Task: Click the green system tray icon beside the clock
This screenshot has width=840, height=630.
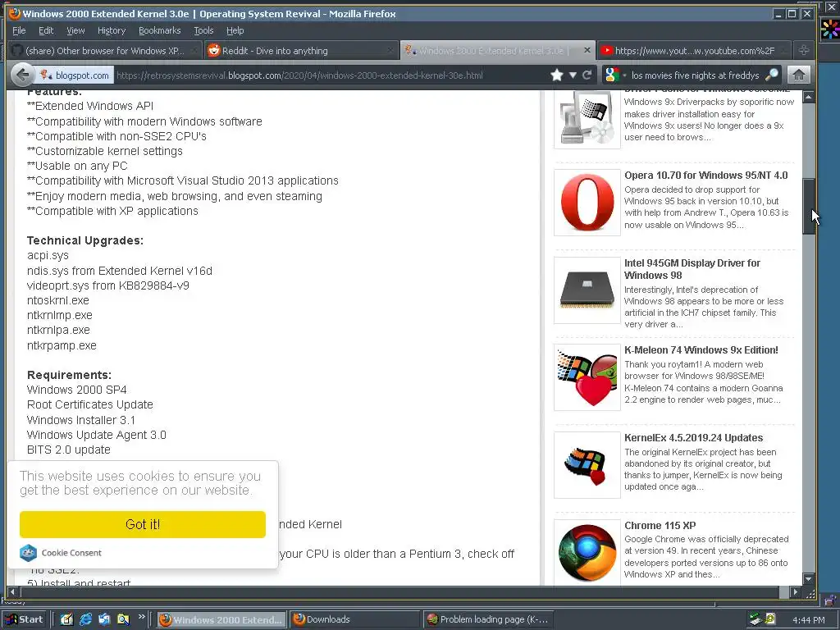Action: 770,619
